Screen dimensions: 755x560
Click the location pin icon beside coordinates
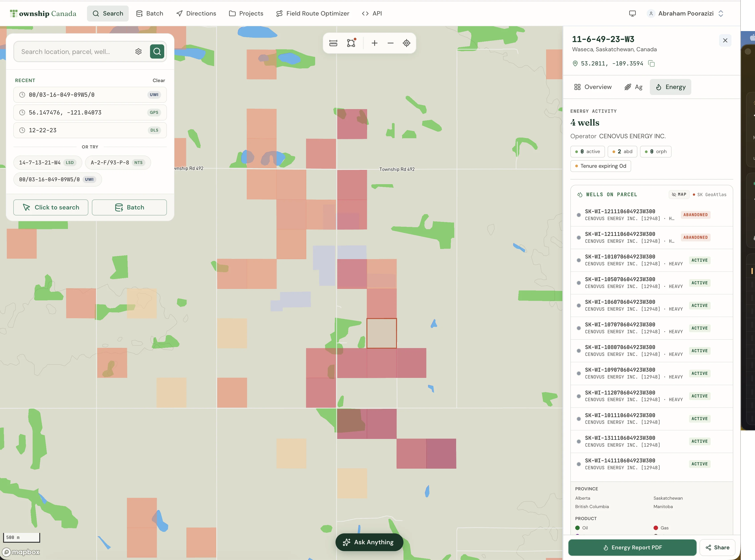point(575,63)
